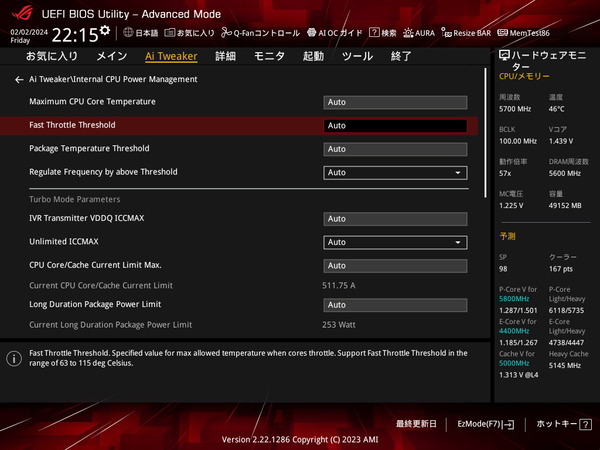Go to 終了 tab
The image size is (600, 450).
401,56
